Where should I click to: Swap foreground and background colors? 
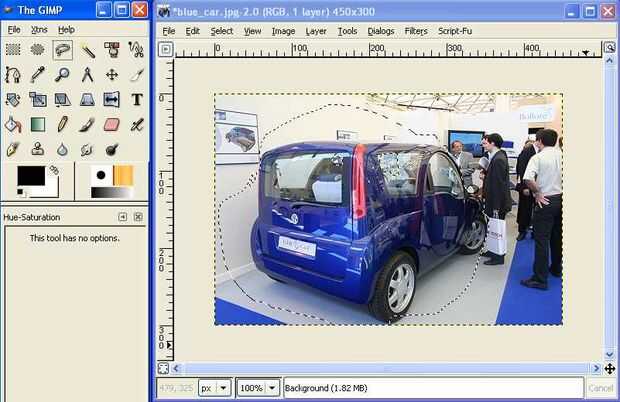(54, 170)
